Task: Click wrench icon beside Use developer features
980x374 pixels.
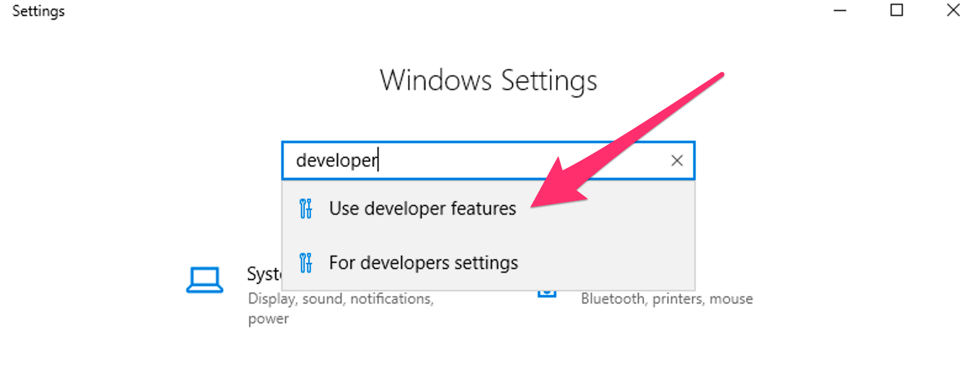Action: point(305,209)
